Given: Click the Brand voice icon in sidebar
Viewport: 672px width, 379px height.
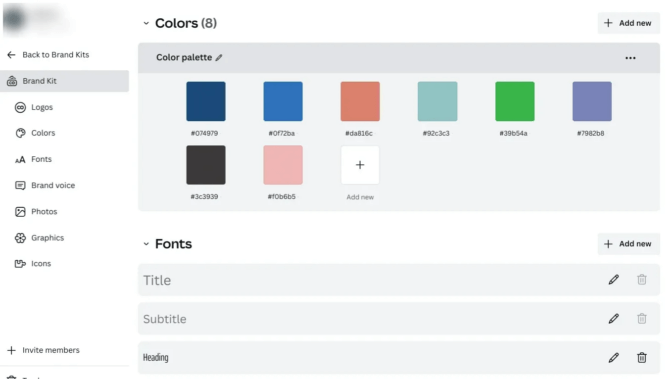Looking at the screenshot, I should pyautogui.click(x=20, y=185).
